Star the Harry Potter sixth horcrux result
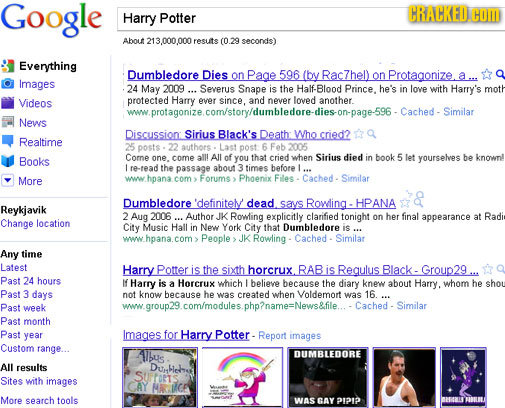The width and height of the screenshot is (505, 408). [x=488, y=269]
